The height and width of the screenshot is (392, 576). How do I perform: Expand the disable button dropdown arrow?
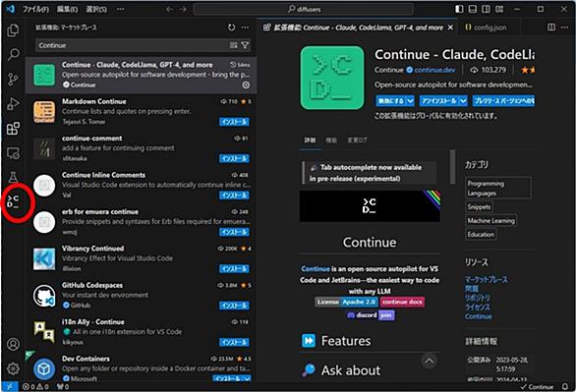pyautogui.click(x=410, y=100)
